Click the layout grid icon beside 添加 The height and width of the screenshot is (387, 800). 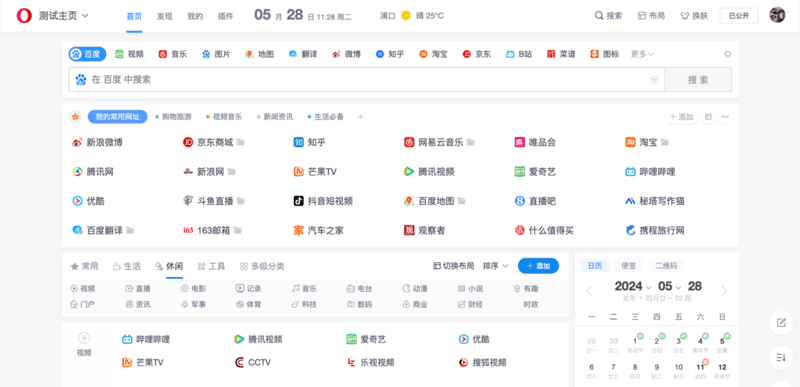click(708, 117)
